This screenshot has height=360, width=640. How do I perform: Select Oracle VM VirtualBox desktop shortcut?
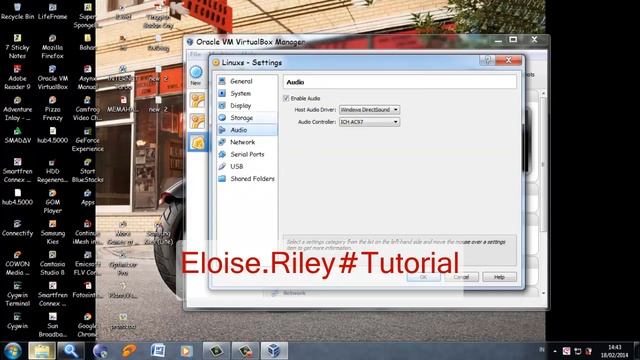click(52, 78)
